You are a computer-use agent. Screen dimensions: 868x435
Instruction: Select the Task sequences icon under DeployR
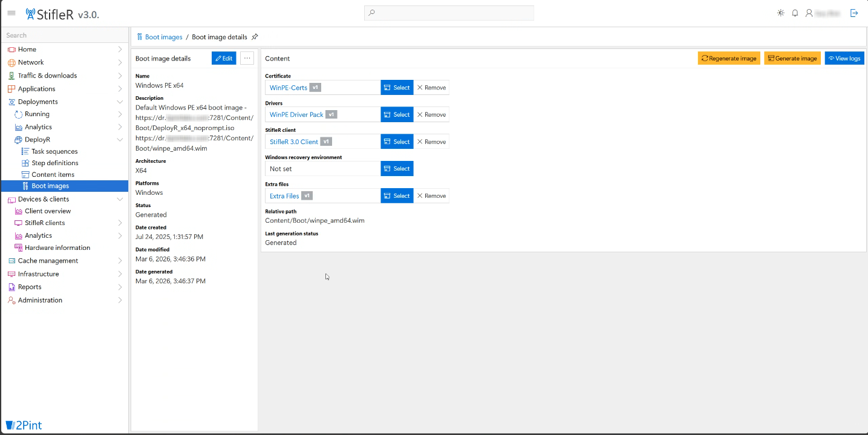[25, 151]
